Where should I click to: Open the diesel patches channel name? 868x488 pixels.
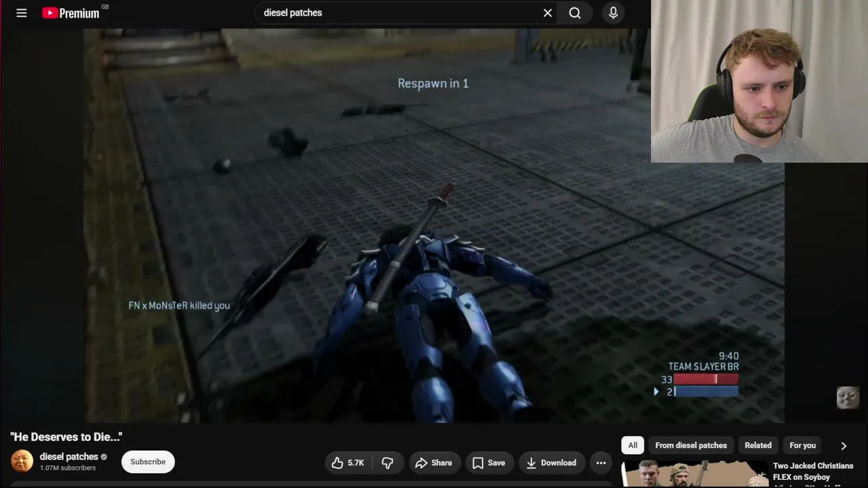click(69, 456)
